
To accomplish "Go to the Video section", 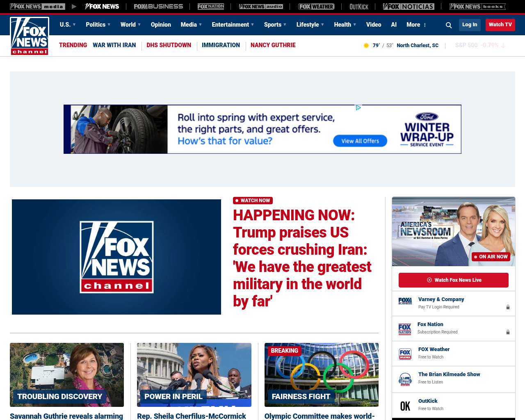I will coord(374,25).
